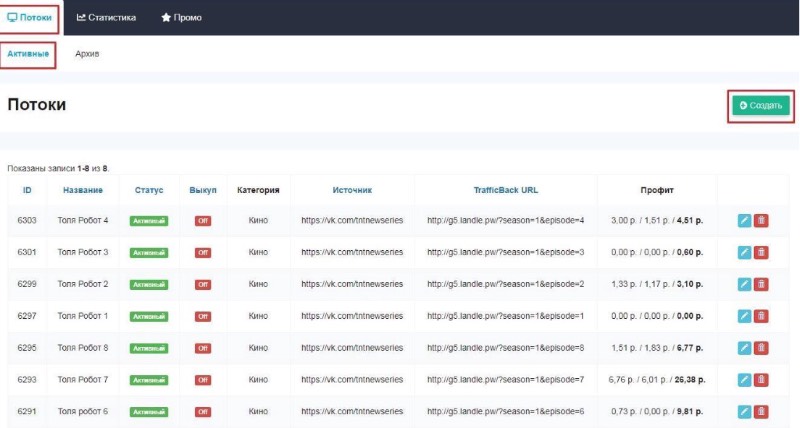Click edit pencil icon for Толя Робот 4
The width and height of the screenshot is (800, 428).
coord(743,220)
